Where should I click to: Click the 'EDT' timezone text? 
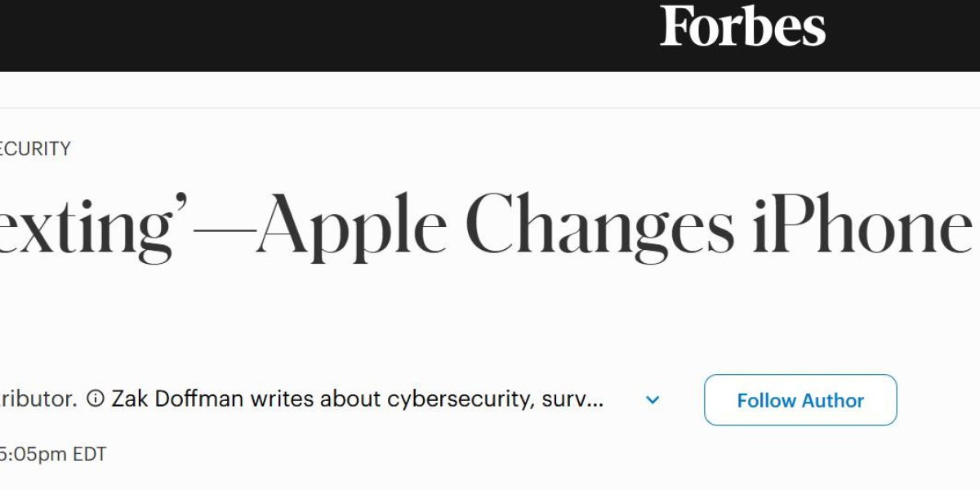(x=90, y=454)
